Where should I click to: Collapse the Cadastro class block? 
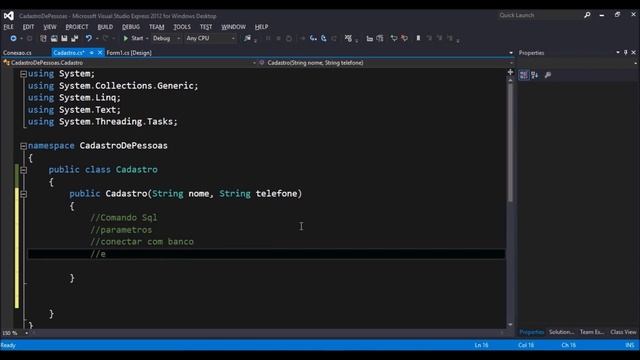pyautogui.click(x=23, y=170)
